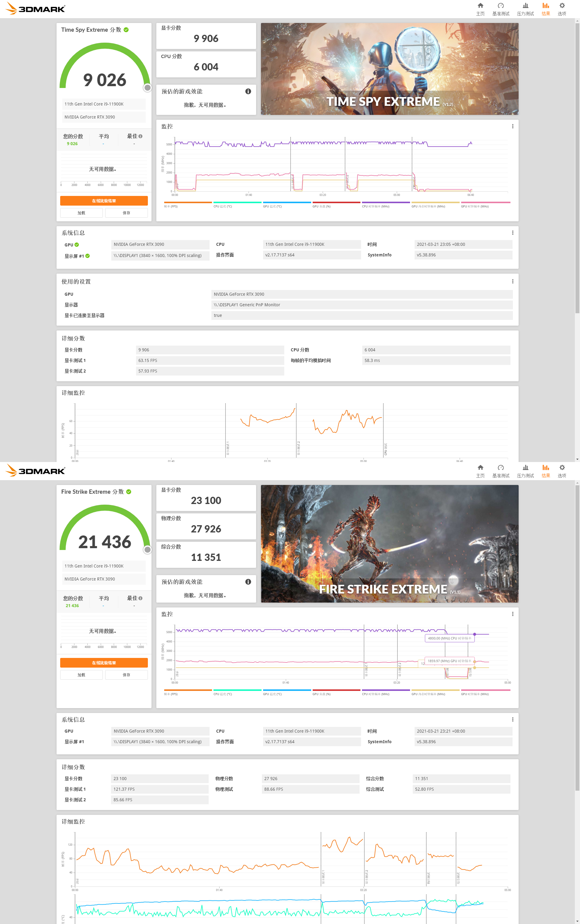Click the Time Spy Extreme banner image

click(389, 69)
